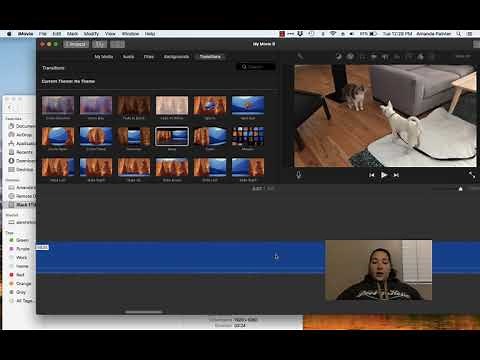Image resolution: width=480 pixels, height=360 pixels.
Task: Select the Wipe Down transition
Action: tap(172, 167)
